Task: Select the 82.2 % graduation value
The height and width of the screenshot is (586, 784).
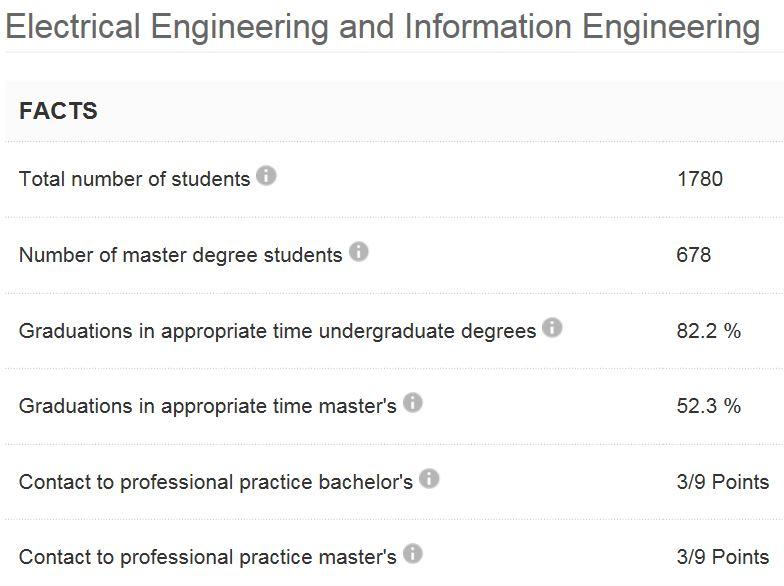Action: [x=708, y=331]
